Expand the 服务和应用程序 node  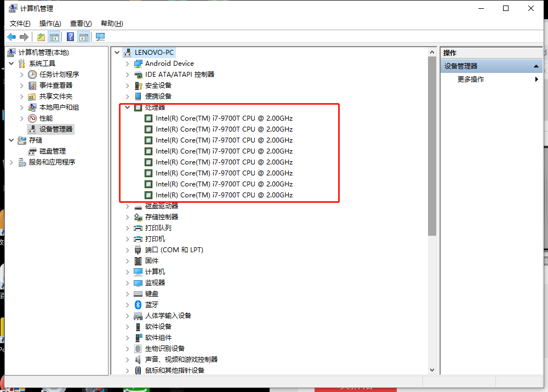[x=11, y=162]
